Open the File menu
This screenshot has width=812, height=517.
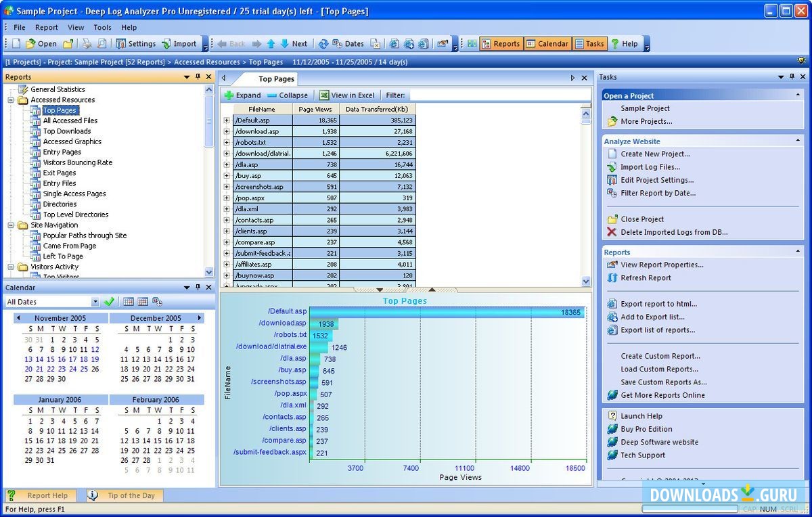[x=20, y=27]
